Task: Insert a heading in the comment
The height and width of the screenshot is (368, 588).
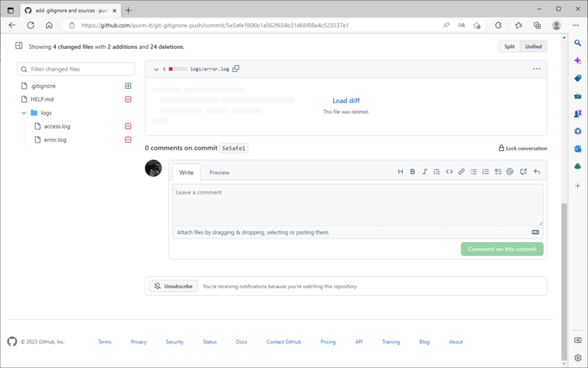Action: [x=400, y=172]
